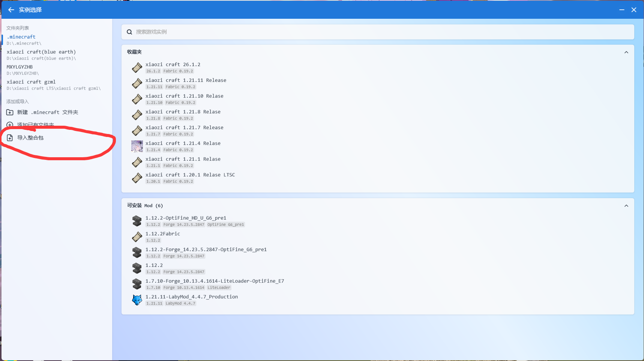Click the magnifier icon in the search bar
This screenshot has width=644, height=361.
point(129,32)
